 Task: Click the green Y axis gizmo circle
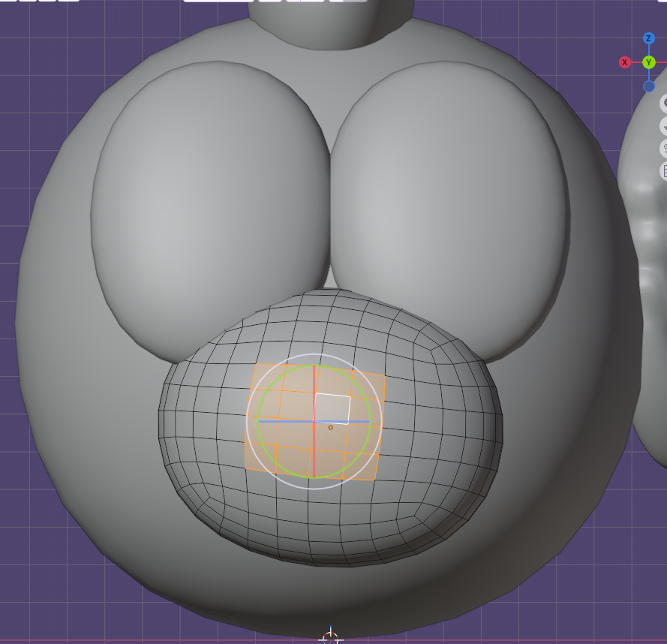point(648,62)
